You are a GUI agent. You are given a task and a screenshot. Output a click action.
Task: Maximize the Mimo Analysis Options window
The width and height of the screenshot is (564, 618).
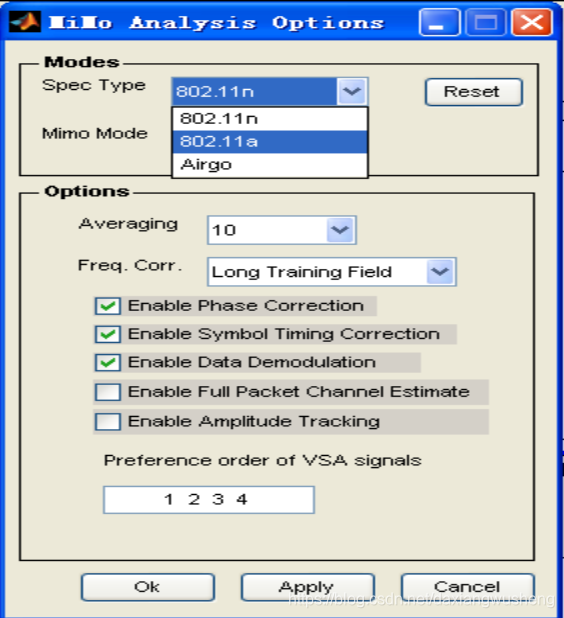tap(486, 22)
